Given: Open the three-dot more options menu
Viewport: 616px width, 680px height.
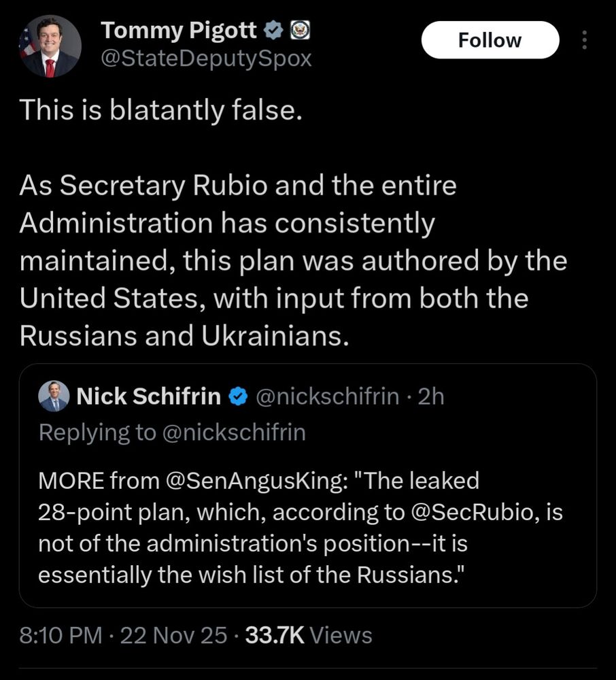Looking at the screenshot, I should [584, 41].
